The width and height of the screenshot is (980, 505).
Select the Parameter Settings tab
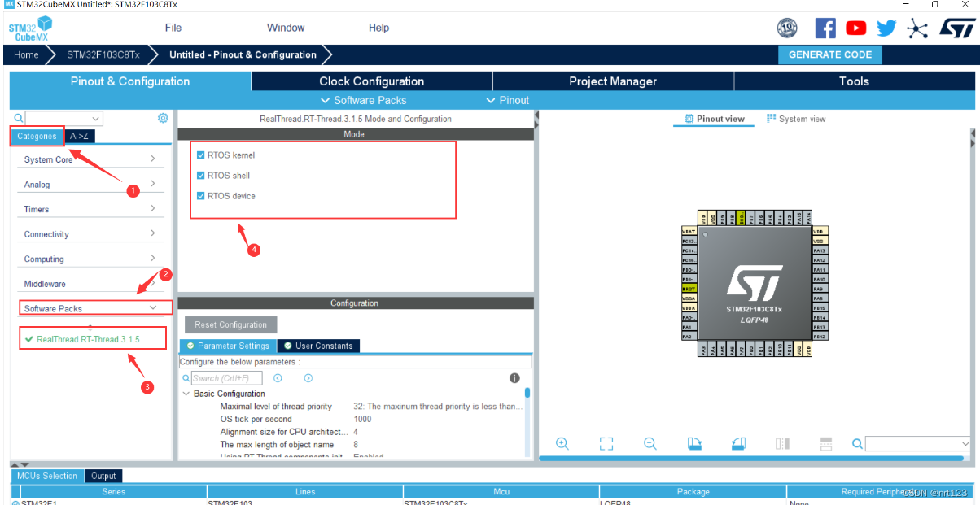coord(229,346)
